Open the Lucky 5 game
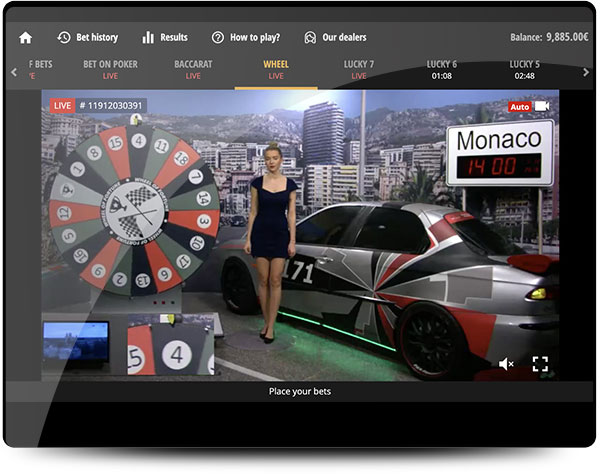 [x=523, y=69]
